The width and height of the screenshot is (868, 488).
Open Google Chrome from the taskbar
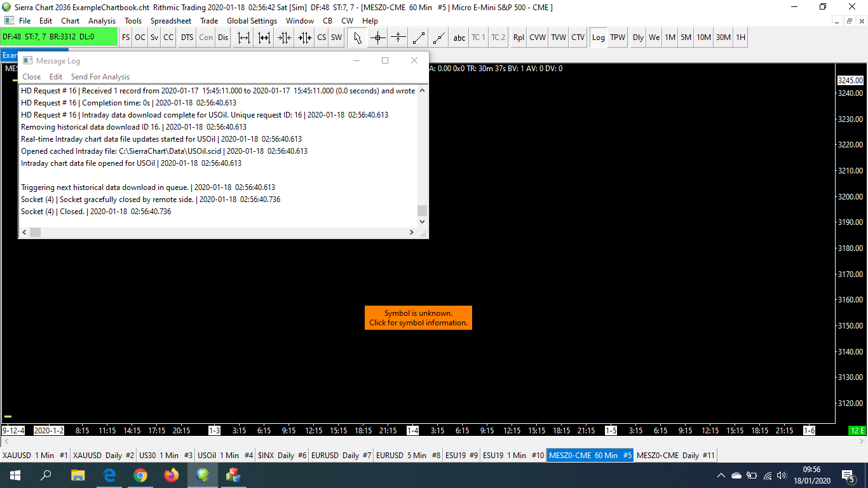[x=140, y=475]
